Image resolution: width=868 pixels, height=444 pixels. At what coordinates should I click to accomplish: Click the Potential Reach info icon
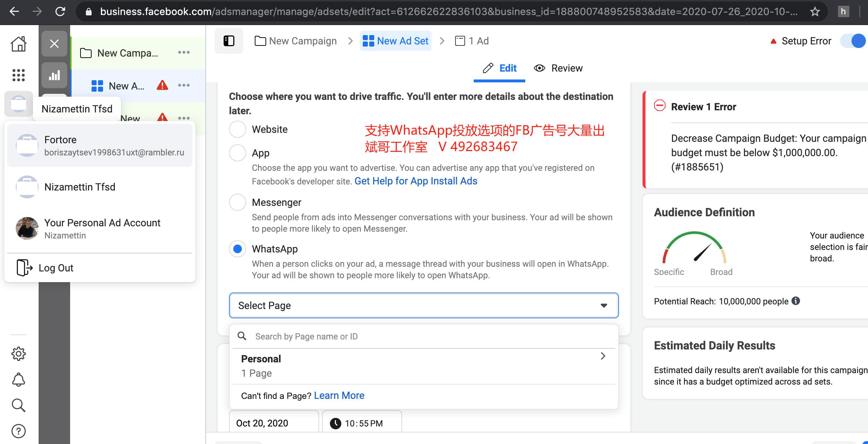(796, 301)
